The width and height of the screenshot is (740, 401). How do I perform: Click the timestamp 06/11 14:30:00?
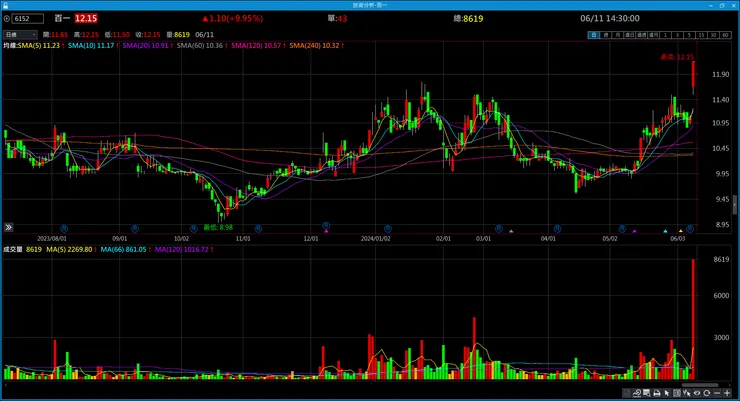point(610,18)
